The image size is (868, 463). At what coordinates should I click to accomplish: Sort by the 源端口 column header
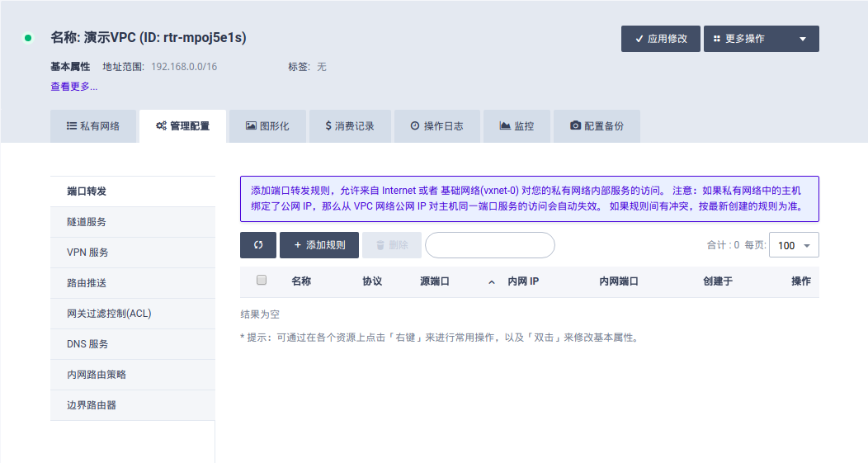pos(435,281)
